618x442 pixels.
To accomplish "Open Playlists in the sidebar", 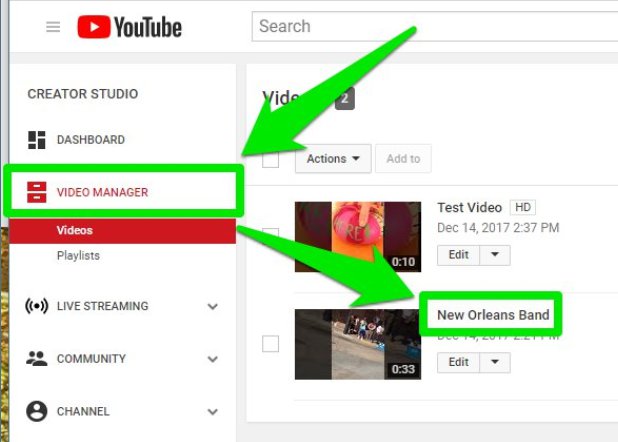I will [78, 256].
